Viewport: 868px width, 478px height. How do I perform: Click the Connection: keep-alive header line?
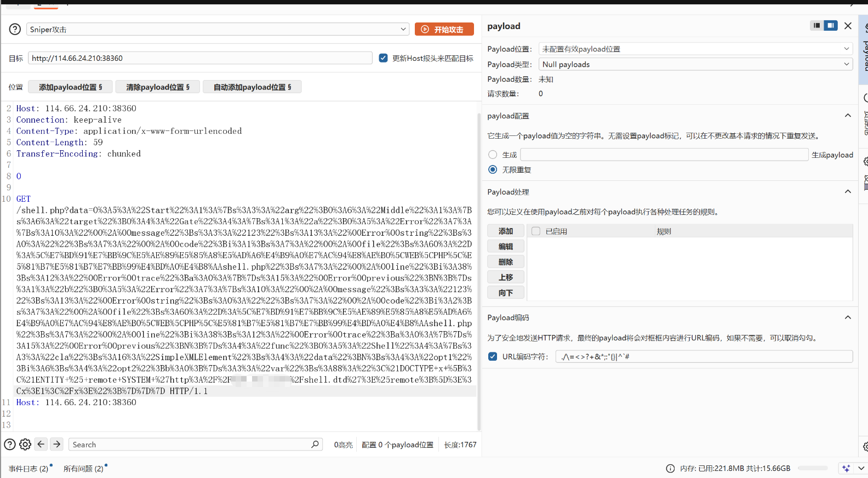[x=69, y=119]
